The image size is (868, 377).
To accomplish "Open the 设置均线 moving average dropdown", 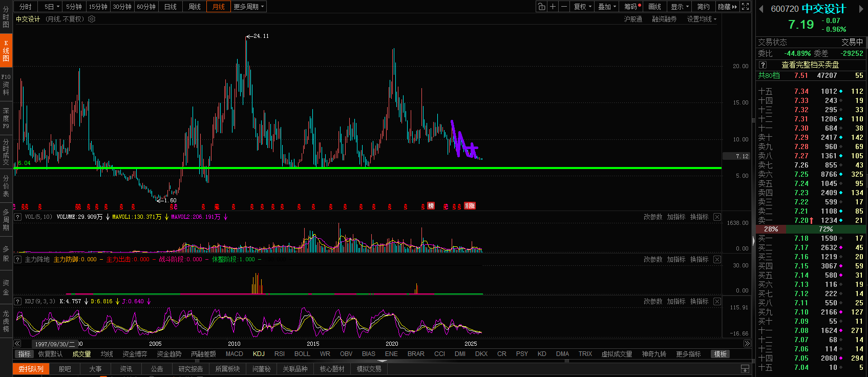I will click(x=702, y=19).
